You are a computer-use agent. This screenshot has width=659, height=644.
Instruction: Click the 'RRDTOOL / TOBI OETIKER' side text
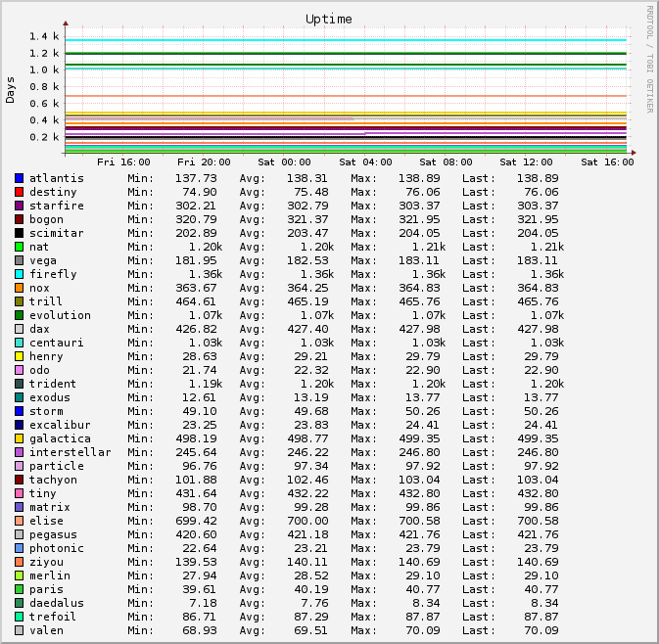click(650, 60)
